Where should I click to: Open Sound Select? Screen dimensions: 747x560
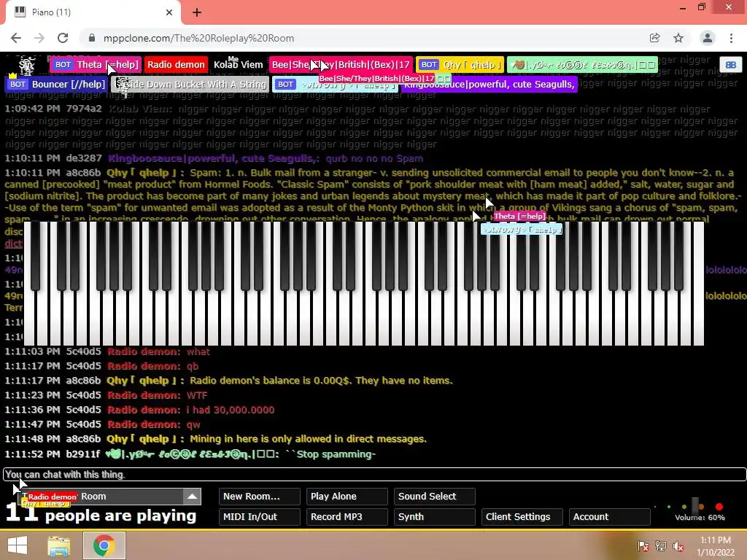[x=435, y=497]
